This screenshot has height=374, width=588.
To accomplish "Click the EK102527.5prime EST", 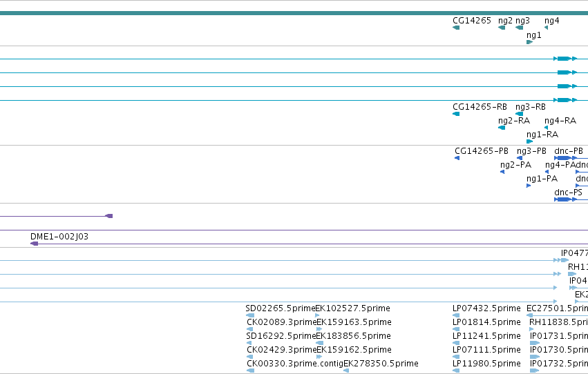I will [x=317, y=315].
